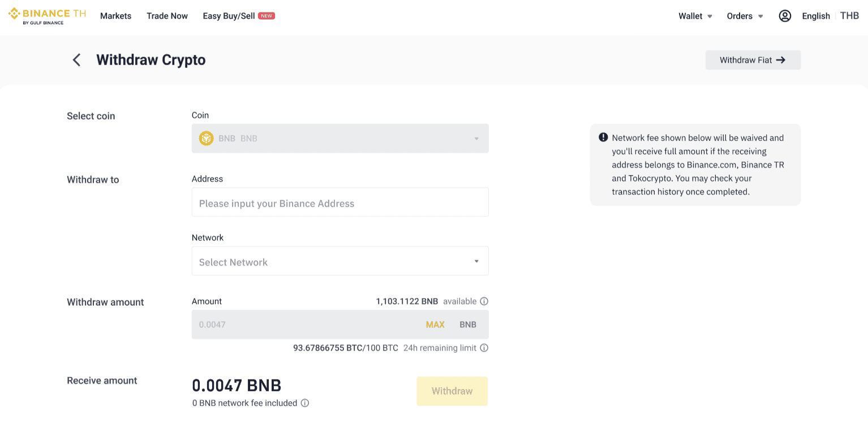This screenshot has height=427, width=868.
Task: Click info icon next to available balance
Action: pos(484,301)
